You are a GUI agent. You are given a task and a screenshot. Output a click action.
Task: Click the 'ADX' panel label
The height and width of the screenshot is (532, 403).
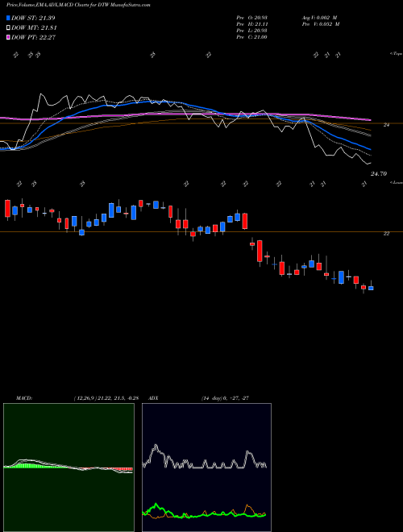(x=153, y=398)
